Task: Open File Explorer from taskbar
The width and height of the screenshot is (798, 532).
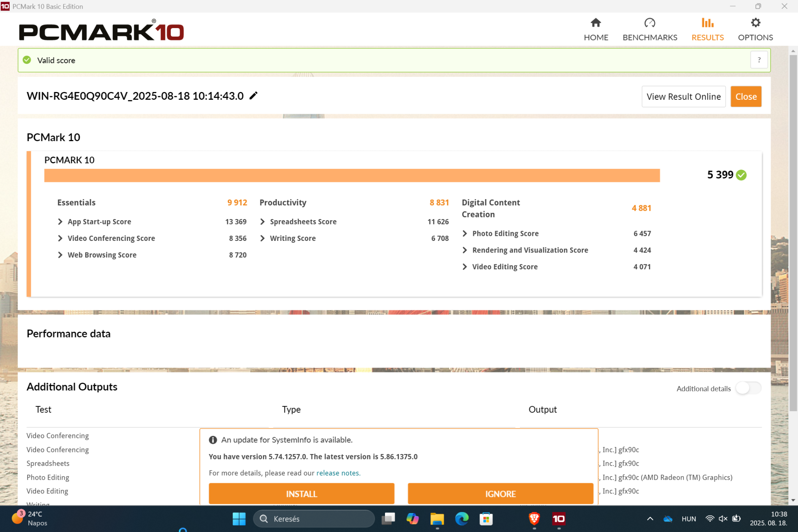Action: (437, 519)
